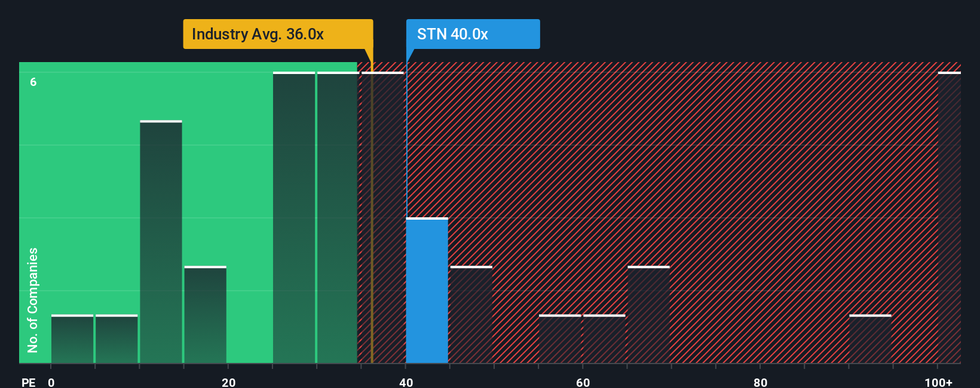Image resolution: width=980 pixels, height=388 pixels.
Task: Select the 100+ PE bar
Action: (950, 218)
